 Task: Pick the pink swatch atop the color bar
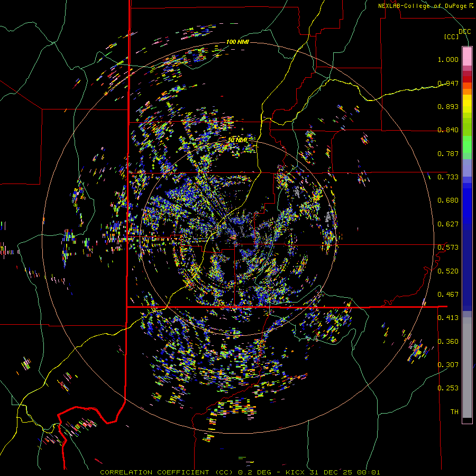(467, 57)
